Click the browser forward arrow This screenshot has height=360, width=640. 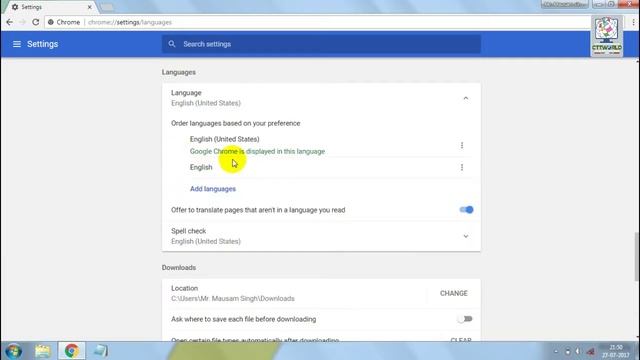click(22, 22)
